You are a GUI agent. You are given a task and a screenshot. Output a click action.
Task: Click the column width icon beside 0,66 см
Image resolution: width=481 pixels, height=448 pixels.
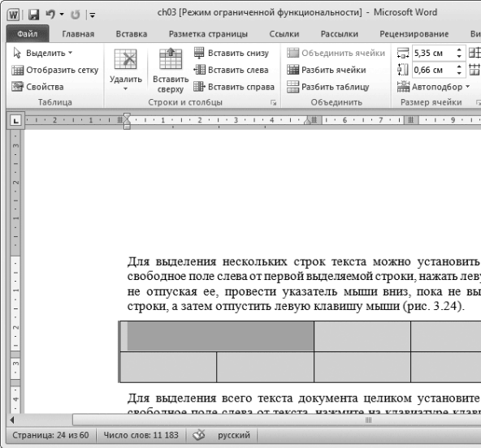(x=403, y=70)
